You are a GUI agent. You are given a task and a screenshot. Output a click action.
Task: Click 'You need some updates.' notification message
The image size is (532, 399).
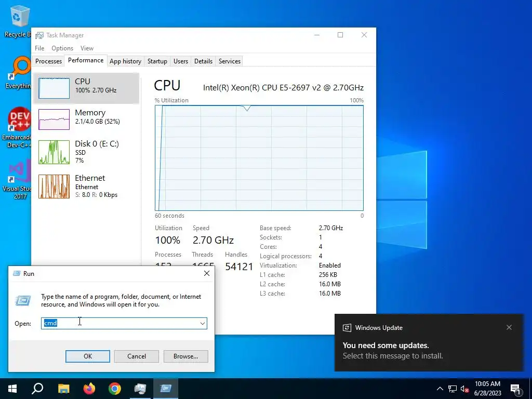(x=386, y=345)
